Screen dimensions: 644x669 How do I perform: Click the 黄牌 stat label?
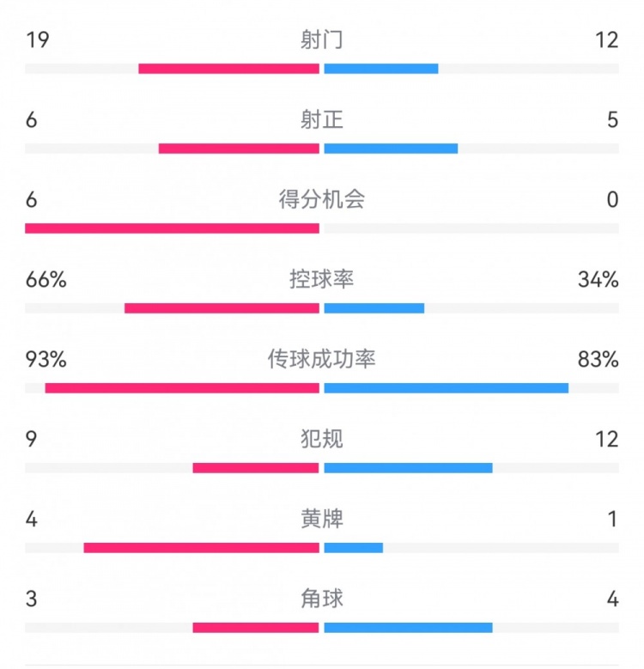click(322, 520)
